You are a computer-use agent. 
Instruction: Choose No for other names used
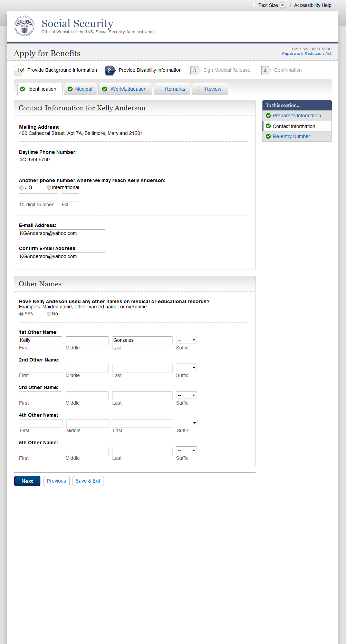pyautogui.click(x=49, y=314)
